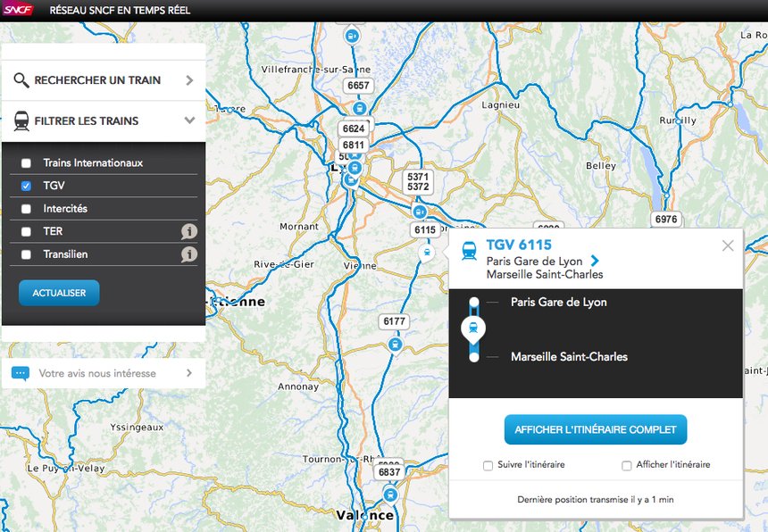Click train marker under label 6657

tap(359, 108)
